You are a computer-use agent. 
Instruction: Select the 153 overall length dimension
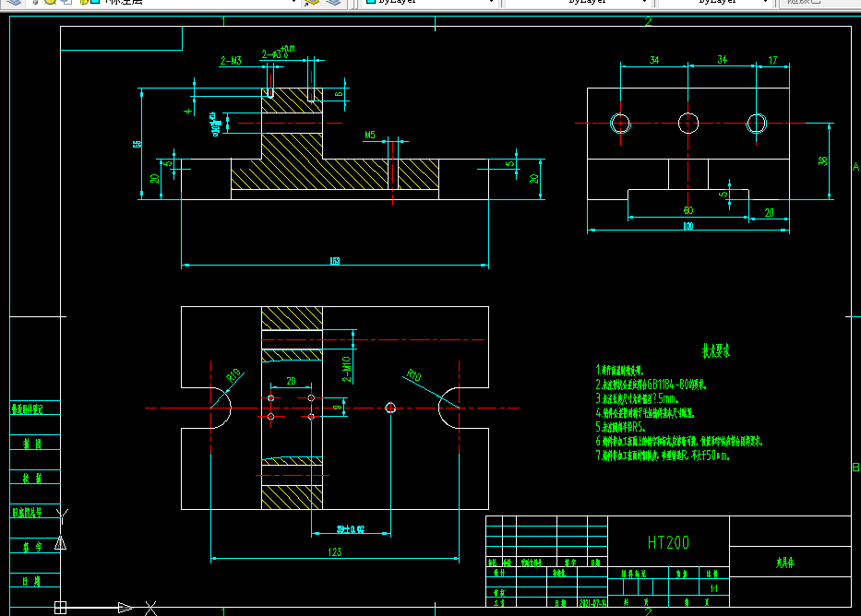tap(335, 261)
